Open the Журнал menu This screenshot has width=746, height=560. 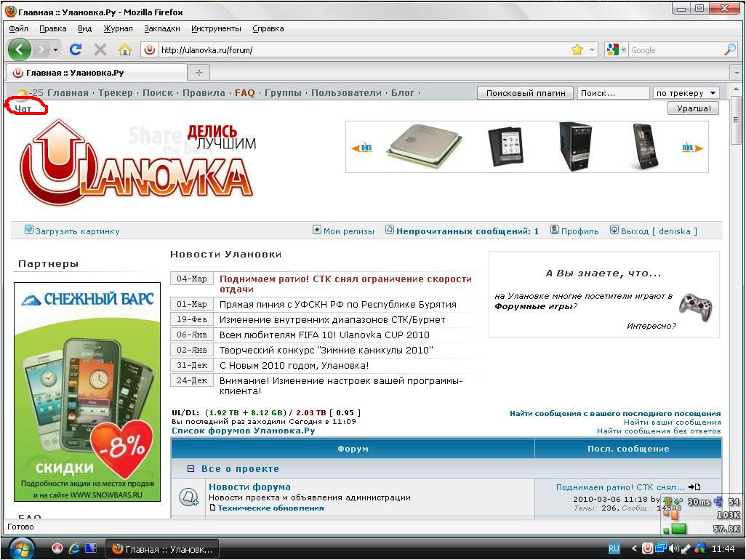pyautogui.click(x=118, y=28)
